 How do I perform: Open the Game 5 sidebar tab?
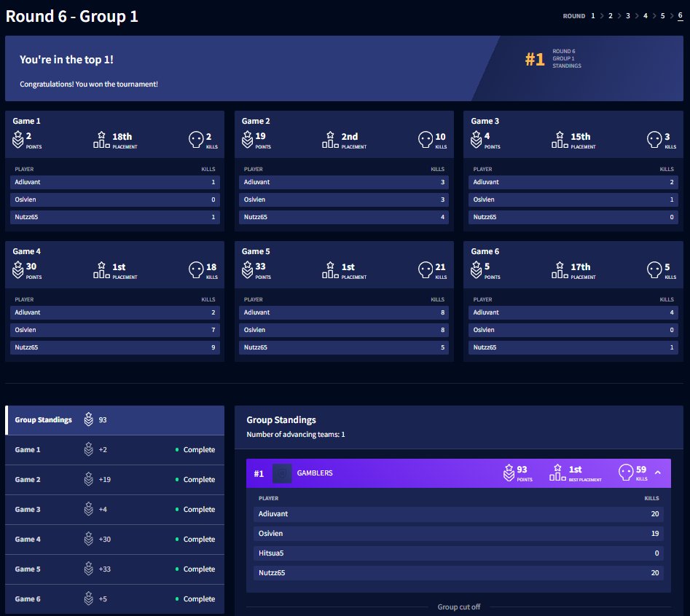click(114, 569)
